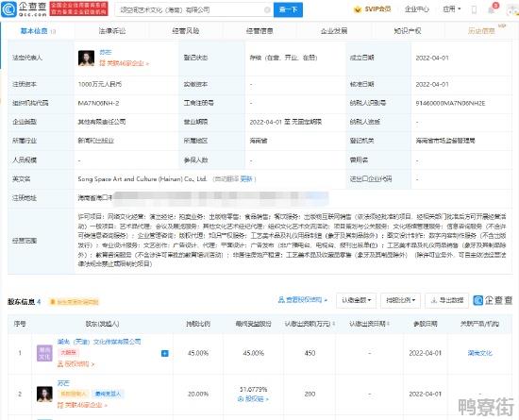
Task: Expand the 应用 dropdown in top bar
Action: (x=452, y=9)
